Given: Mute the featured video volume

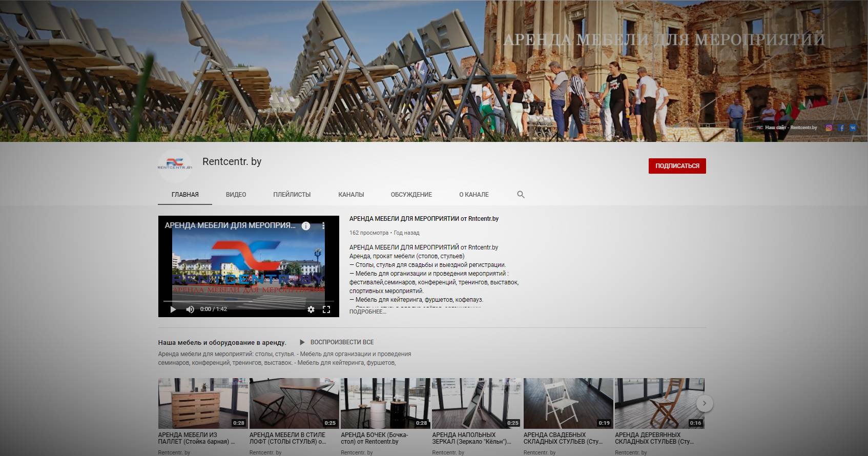Looking at the screenshot, I should click(190, 309).
